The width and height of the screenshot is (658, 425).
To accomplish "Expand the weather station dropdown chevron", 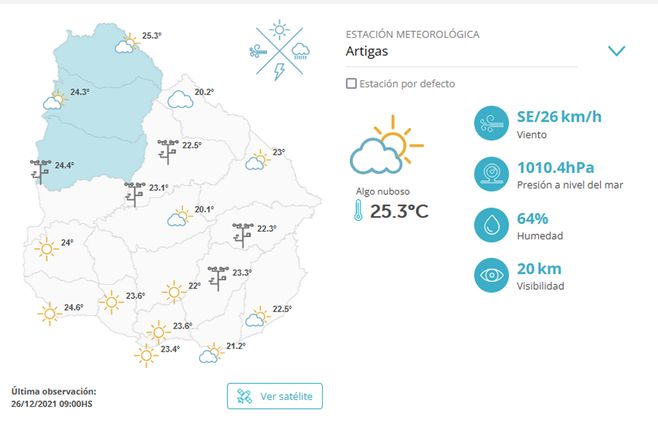I will point(616,51).
